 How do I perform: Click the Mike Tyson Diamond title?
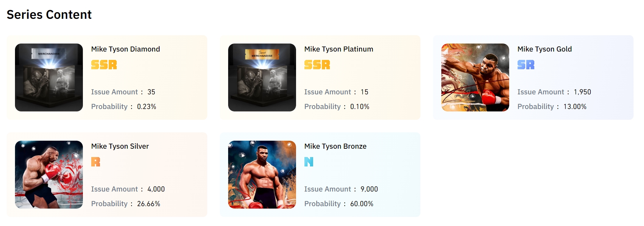(x=125, y=49)
